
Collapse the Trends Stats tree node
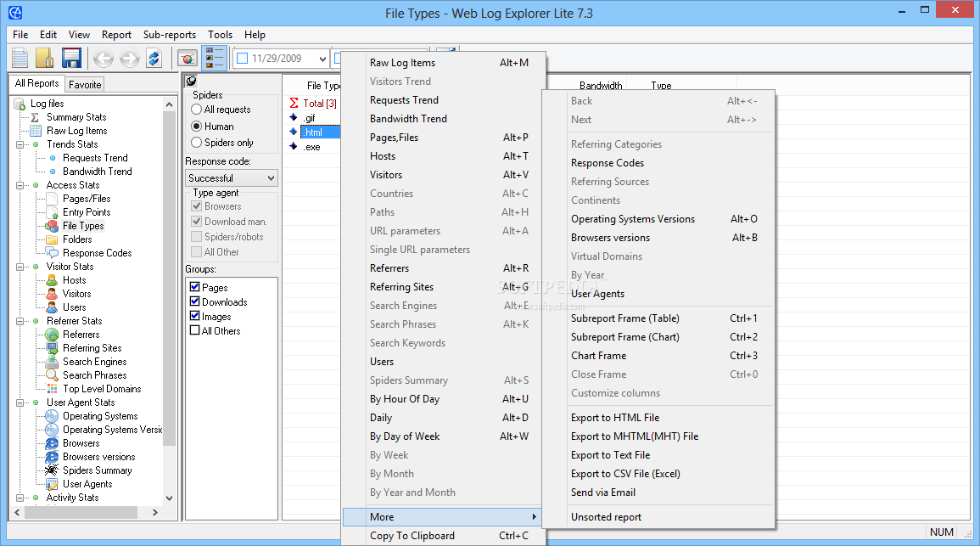tap(20, 144)
